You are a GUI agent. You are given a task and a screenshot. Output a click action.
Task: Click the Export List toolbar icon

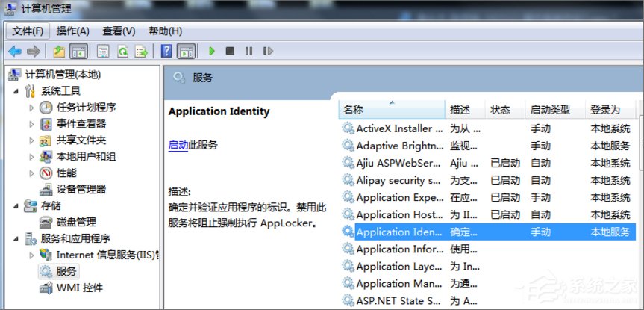point(141,52)
